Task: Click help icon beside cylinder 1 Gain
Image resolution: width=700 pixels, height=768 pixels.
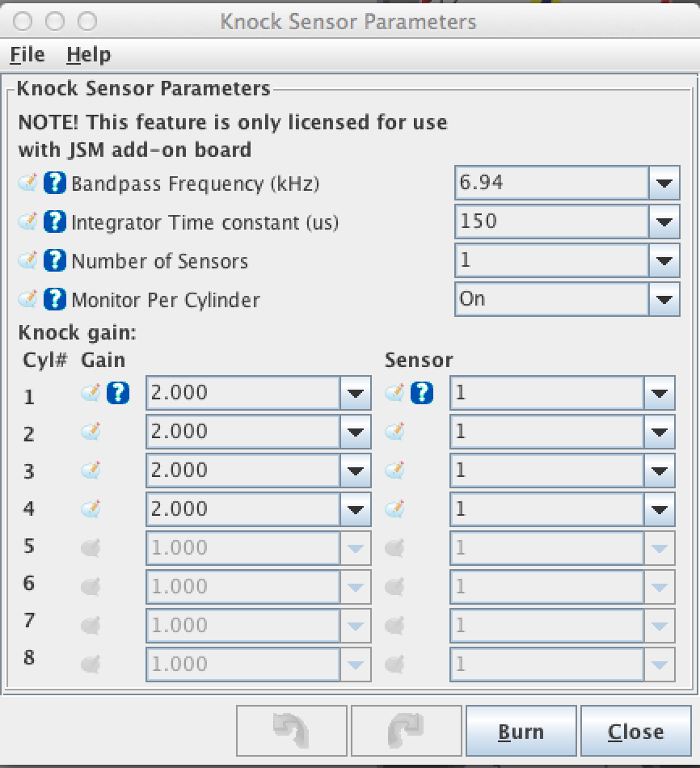Action: click(118, 394)
